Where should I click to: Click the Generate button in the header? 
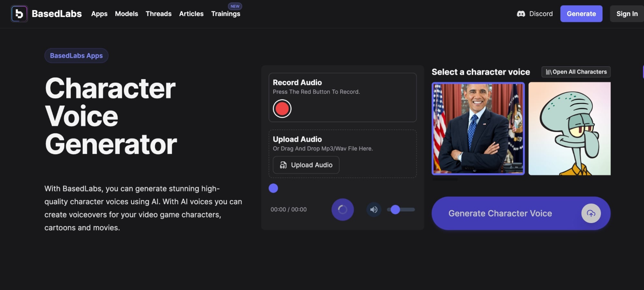tap(581, 14)
